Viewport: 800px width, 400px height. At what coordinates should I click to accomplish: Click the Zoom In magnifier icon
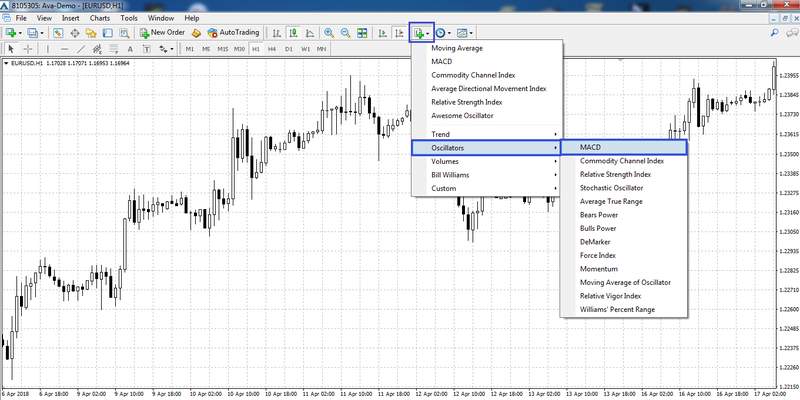(x=328, y=33)
